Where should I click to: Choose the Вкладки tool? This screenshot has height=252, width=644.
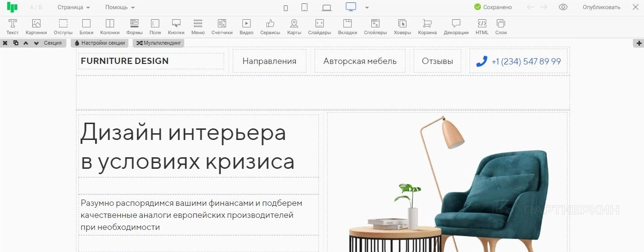pos(347,27)
